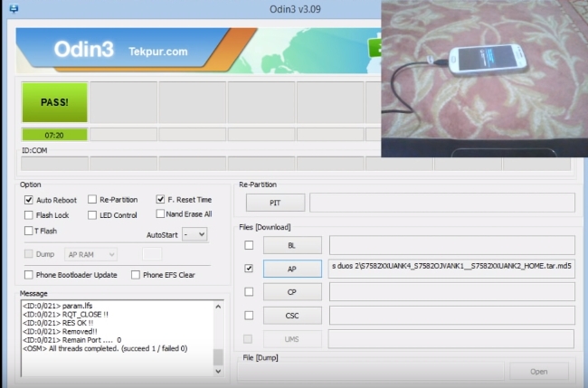This screenshot has height=388, width=588.
Task: Click the message log up arrow
Action: (218, 307)
